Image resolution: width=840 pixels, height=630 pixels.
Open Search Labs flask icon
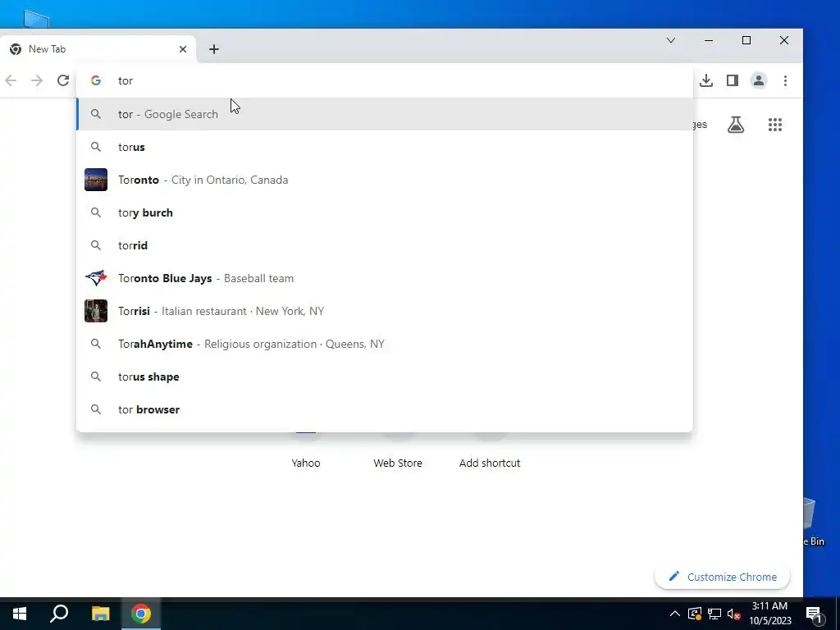(736, 125)
